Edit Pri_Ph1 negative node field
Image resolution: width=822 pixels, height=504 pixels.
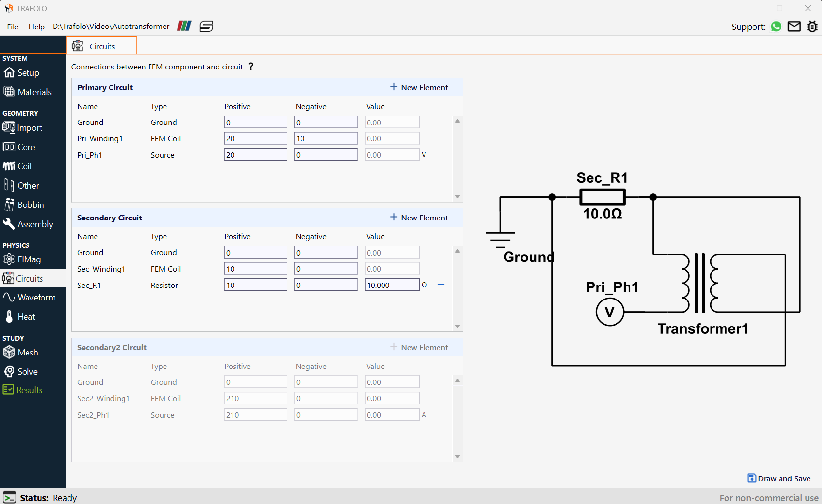click(x=326, y=155)
